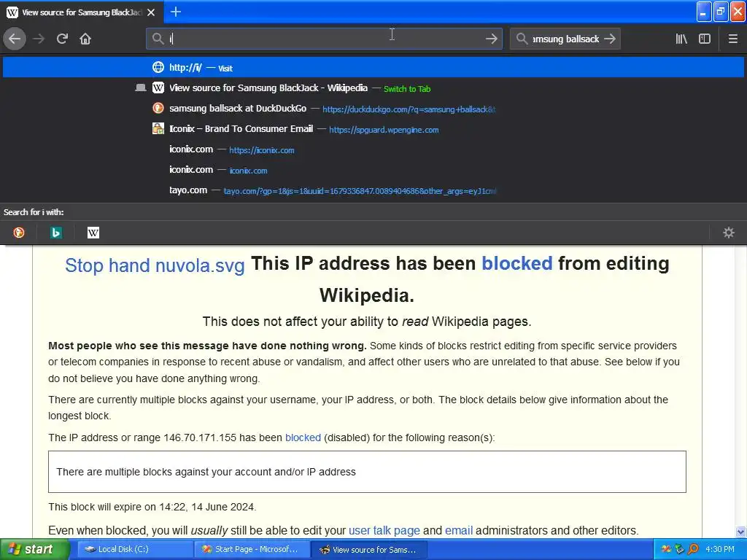Click the Wikipedia favicon in suggestion row
Viewport: 747px width, 560px height.
click(x=158, y=87)
